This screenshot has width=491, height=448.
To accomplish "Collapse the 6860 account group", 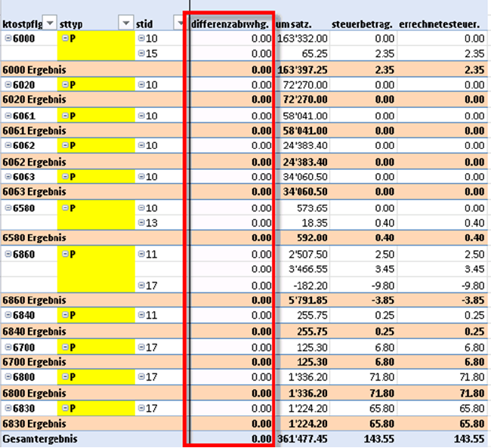I will tap(8, 254).
